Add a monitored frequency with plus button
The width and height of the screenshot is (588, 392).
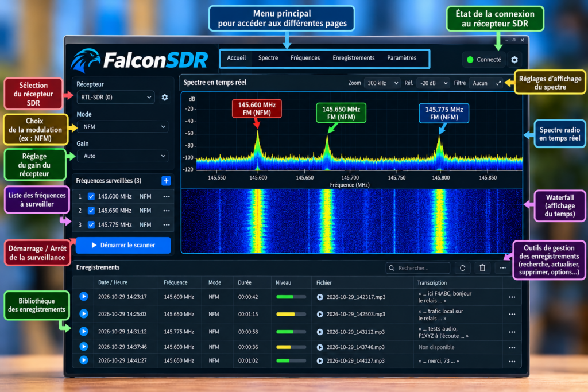coord(166,181)
